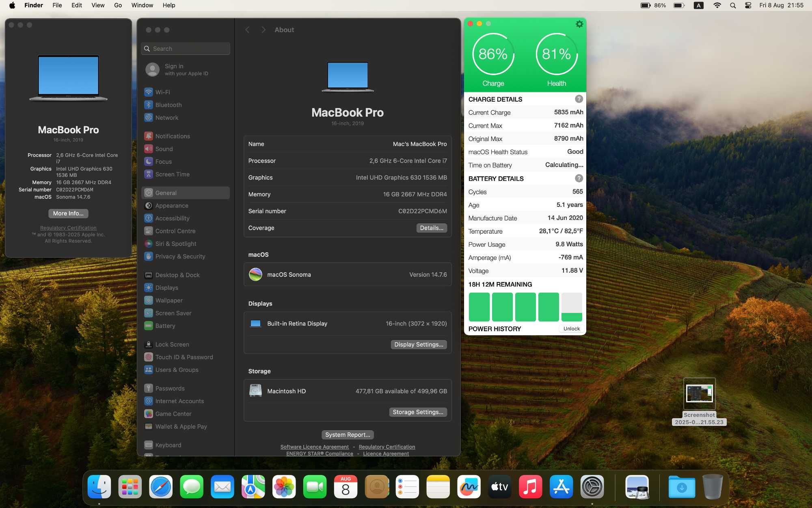
Task: Click the menu bar battery 86% indicator
Action: pos(653,5)
